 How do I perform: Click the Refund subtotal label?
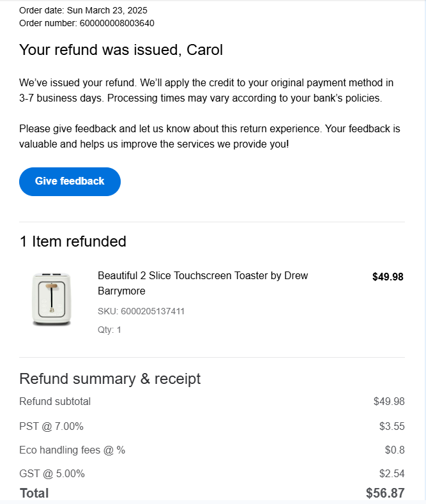tap(55, 402)
